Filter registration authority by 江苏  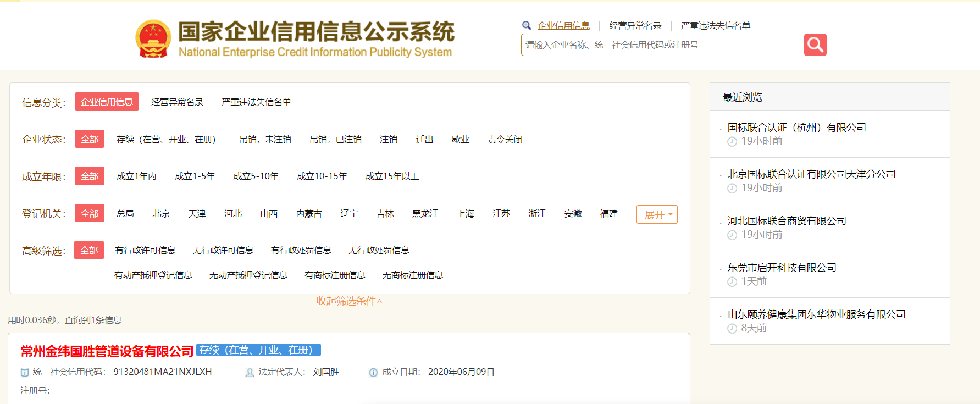[x=501, y=213]
